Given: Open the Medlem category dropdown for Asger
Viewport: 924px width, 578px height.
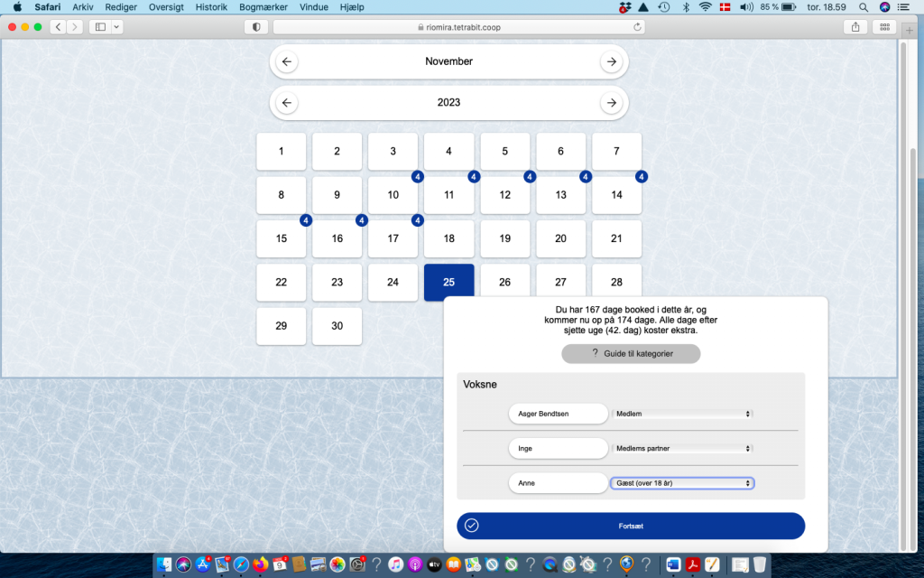Looking at the screenshot, I should point(682,414).
